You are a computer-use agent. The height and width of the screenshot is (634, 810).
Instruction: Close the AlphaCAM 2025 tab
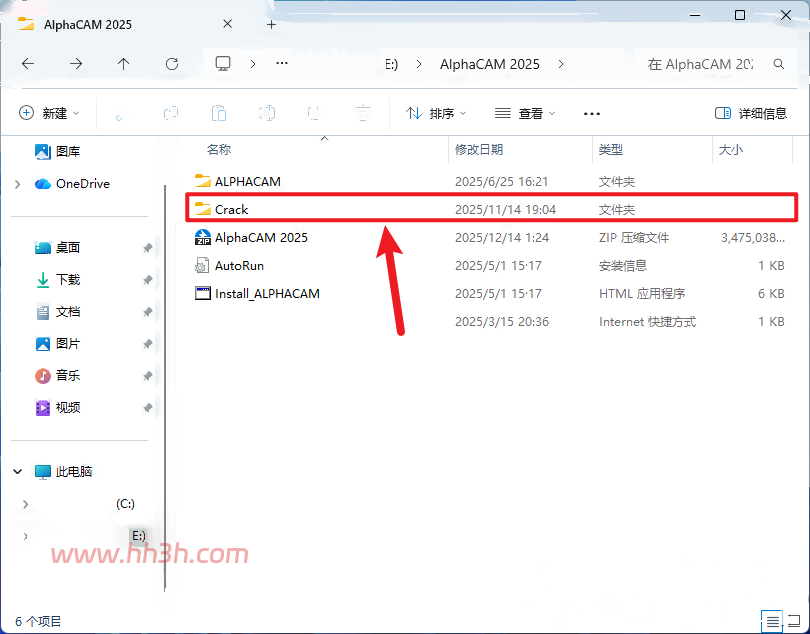tap(227, 24)
